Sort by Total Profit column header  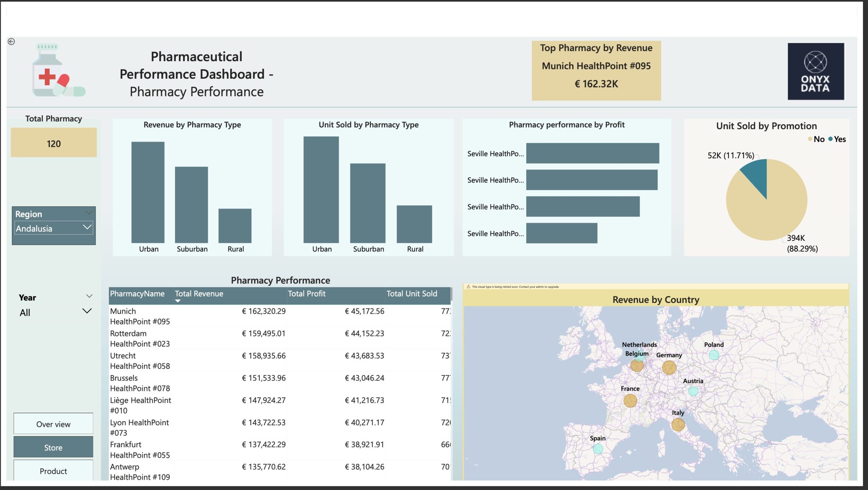(x=307, y=294)
